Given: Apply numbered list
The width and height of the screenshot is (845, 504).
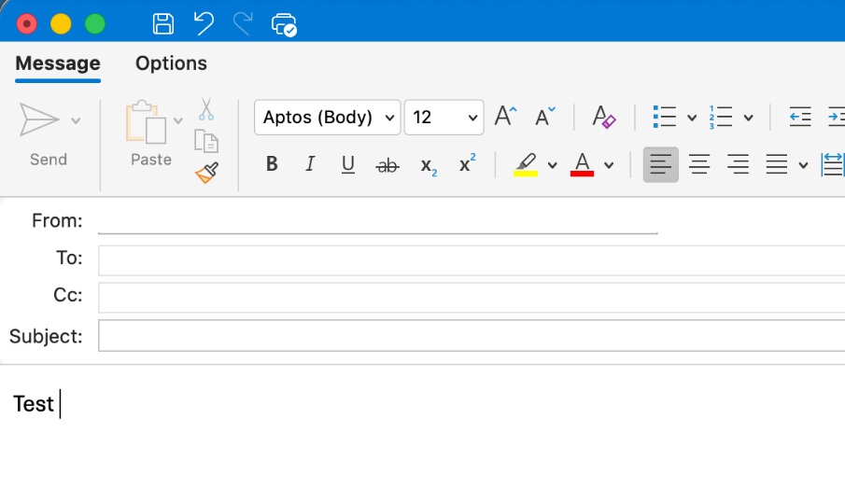Looking at the screenshot, I should point(721,117).
